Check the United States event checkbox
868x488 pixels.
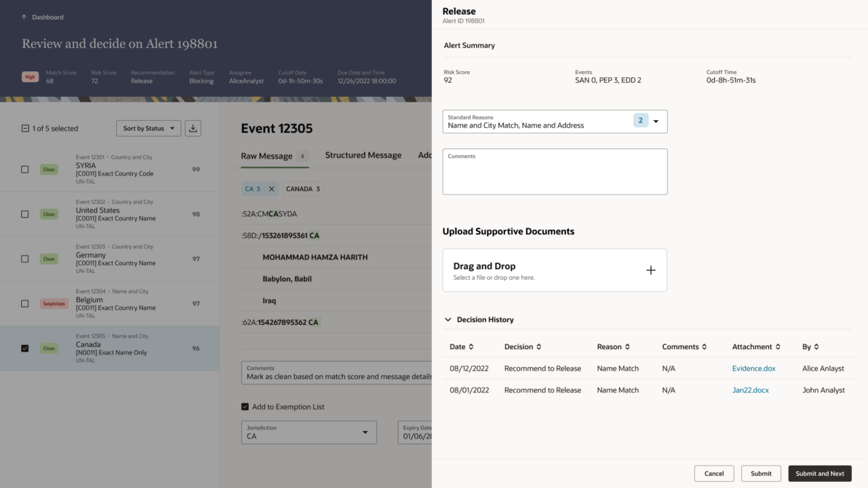[x=25, y=214]
